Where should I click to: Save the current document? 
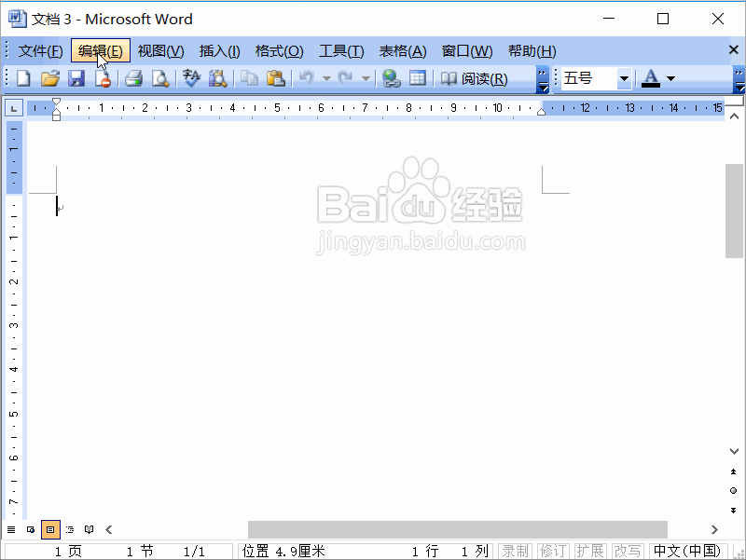pos(76,79)
